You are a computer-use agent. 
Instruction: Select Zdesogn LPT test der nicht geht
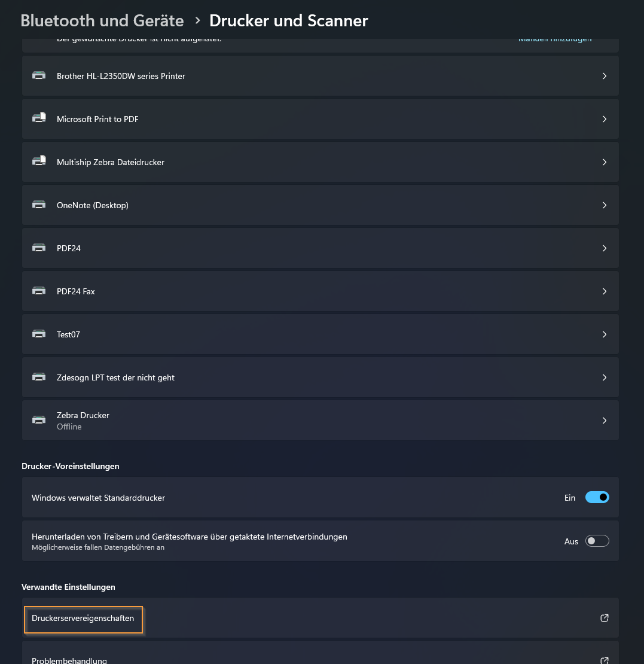click(115, 377)
